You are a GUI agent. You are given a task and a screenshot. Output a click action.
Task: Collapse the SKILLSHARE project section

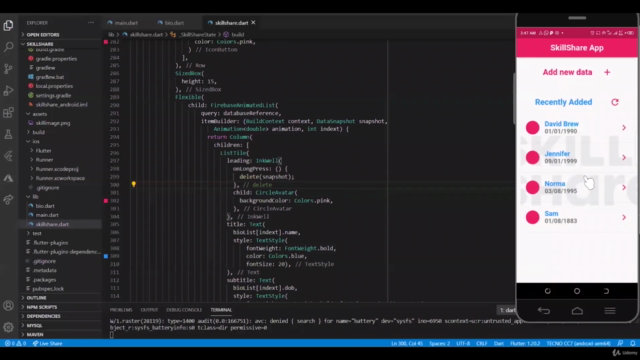click(60, 44)
